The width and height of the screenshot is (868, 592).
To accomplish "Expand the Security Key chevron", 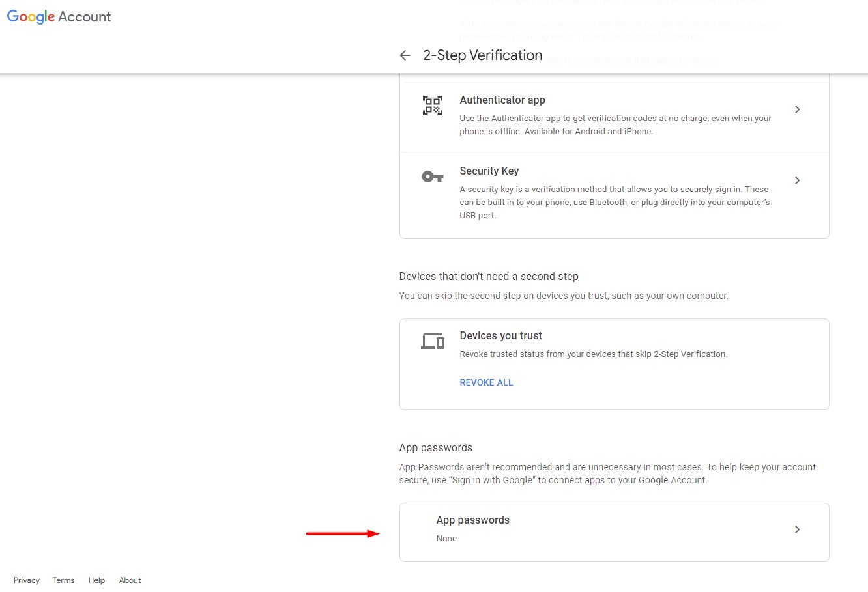I will [x=797, y=180].
